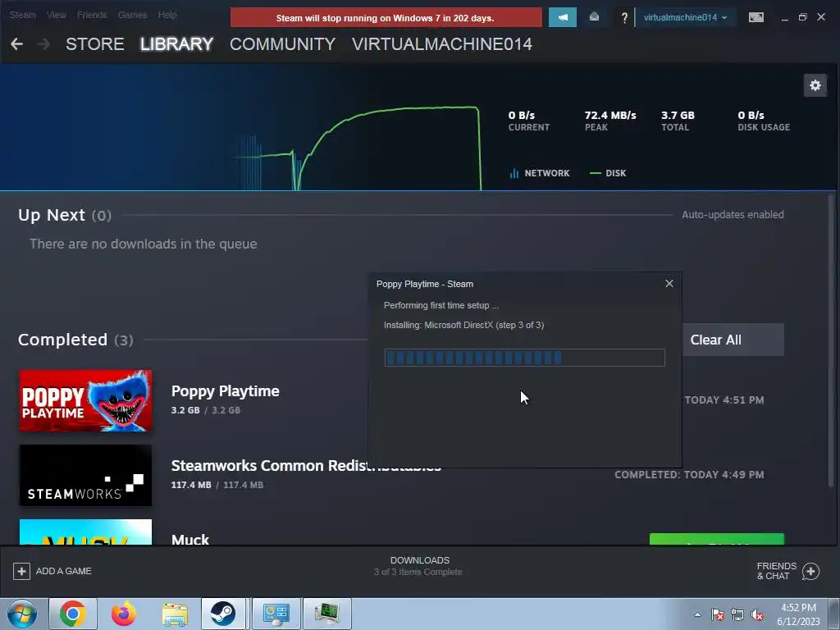This screenshot has height=630, width=840.
Task: Click the 3.7 GB TOTAL statistic
Action: 678,121
